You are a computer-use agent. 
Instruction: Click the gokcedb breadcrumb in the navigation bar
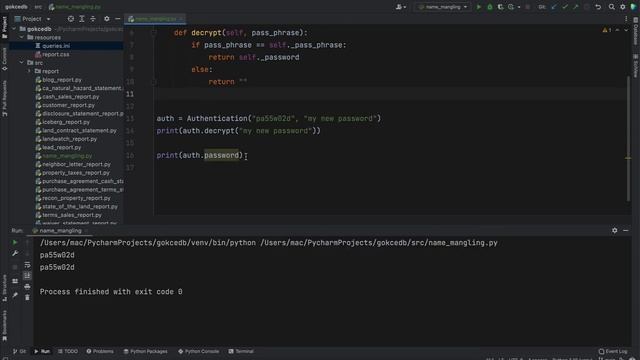coord(16,7)
